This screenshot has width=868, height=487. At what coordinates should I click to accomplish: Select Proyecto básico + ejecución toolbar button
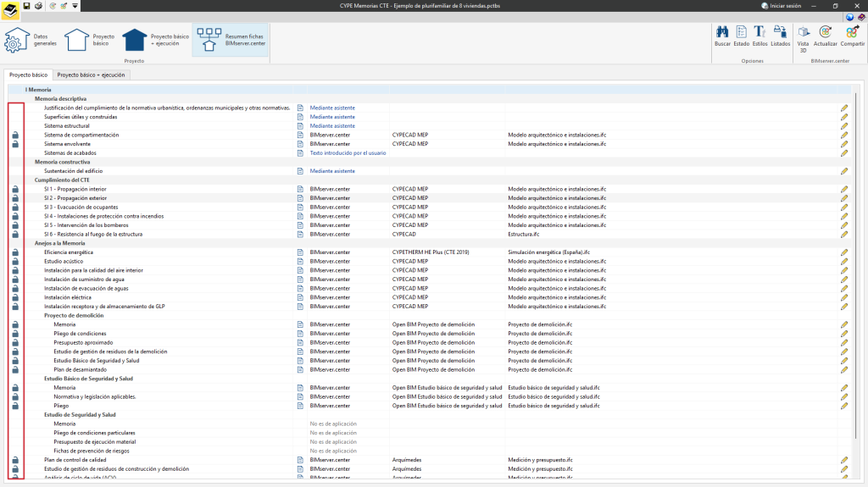[x=156, y=40]
